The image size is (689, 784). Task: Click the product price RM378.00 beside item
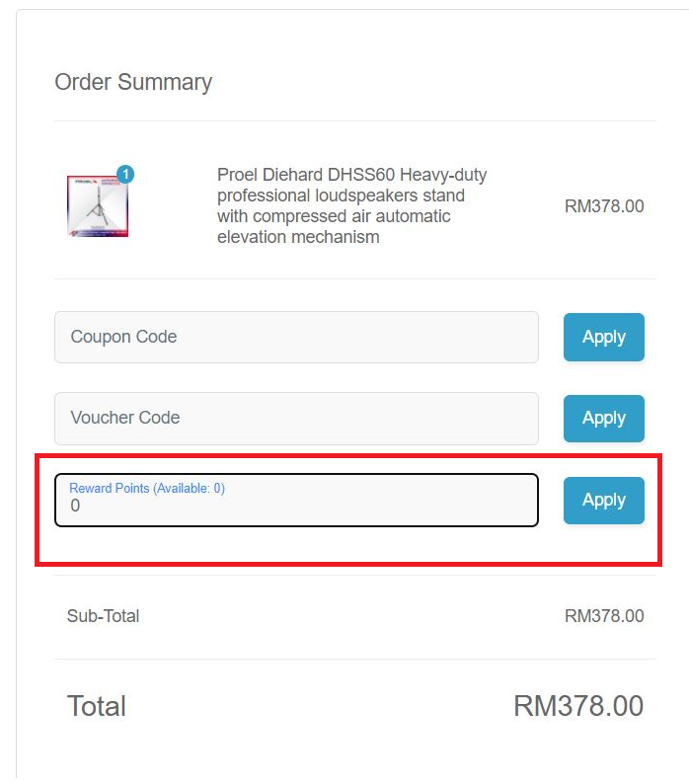point(604,206)
